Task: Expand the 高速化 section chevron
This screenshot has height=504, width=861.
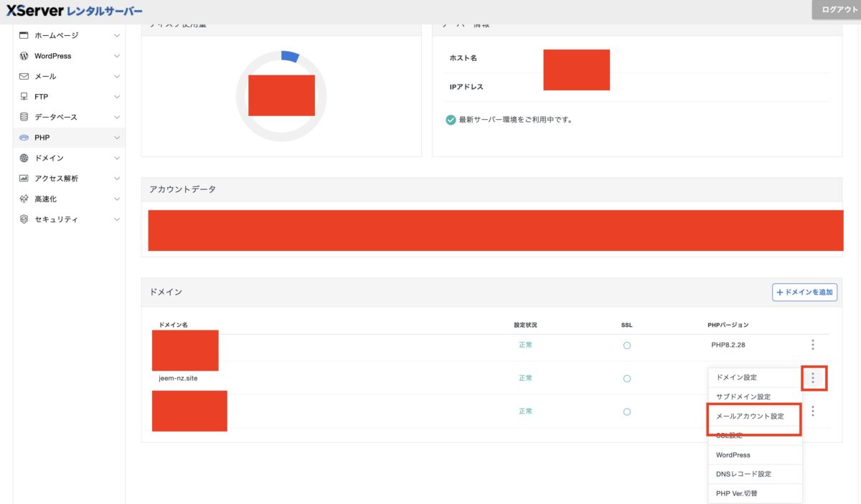Action: (x=117, y=199)
